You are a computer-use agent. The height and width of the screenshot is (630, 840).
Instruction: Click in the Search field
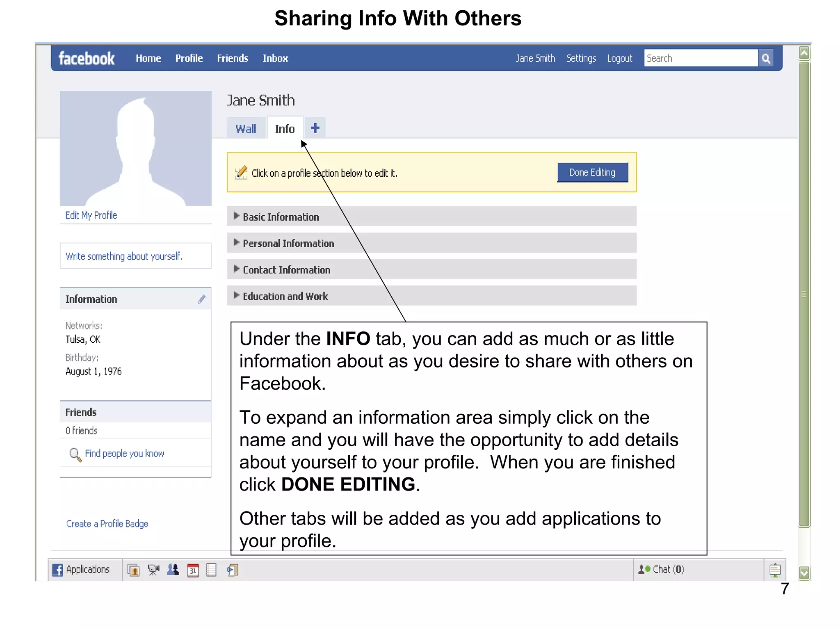[x=701, y=58]
